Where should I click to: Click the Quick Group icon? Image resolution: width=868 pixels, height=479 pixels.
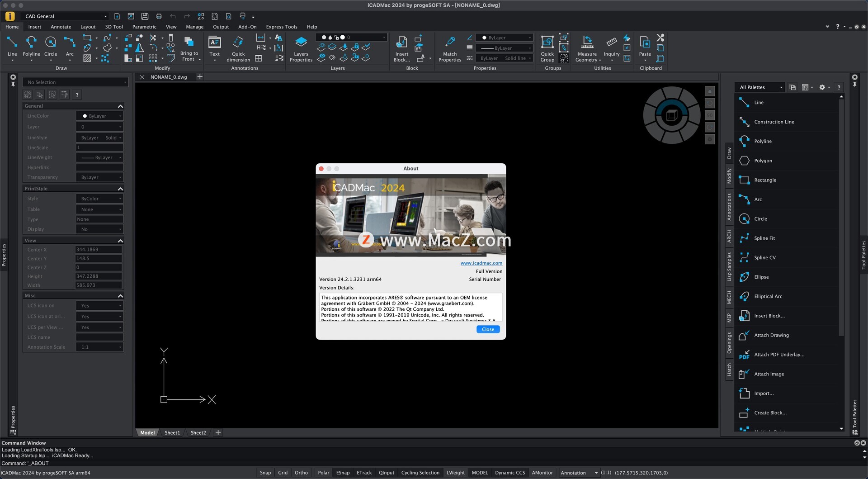coord(547,42)
